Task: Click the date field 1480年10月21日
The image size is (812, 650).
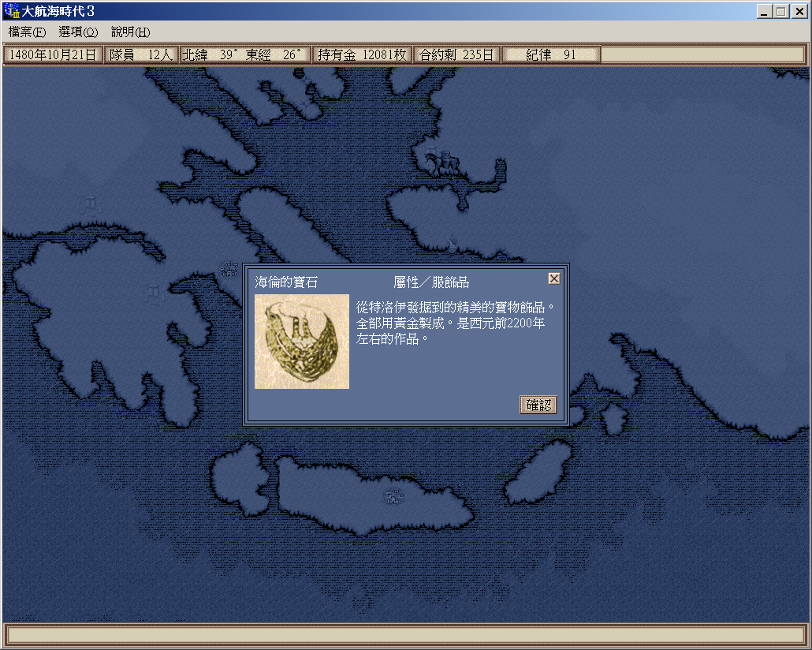Action: pos(53,55)
